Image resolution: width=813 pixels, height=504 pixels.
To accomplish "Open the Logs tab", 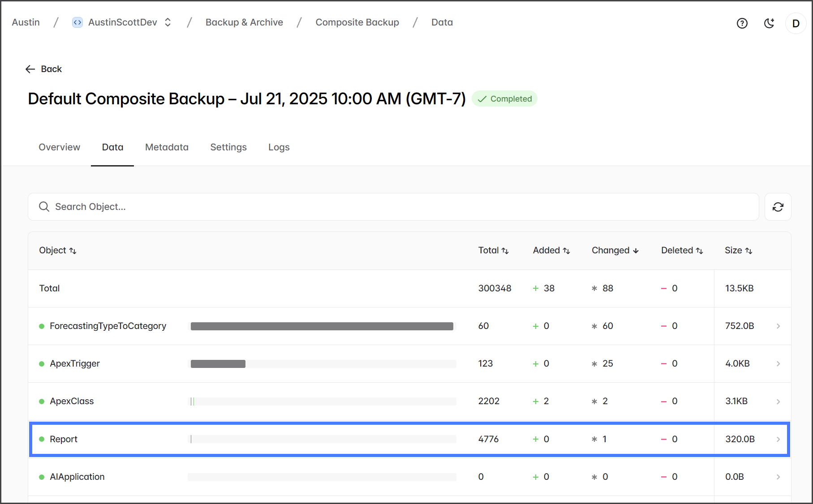I will (279, 147).
